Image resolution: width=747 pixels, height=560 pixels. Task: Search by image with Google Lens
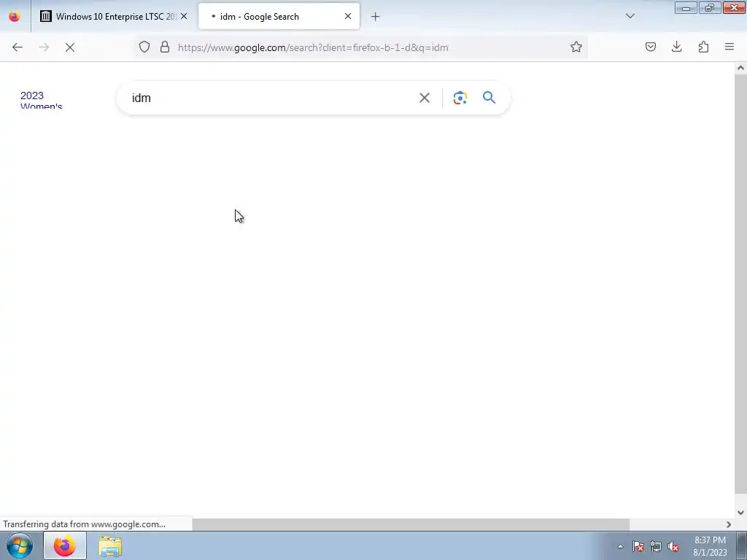(460, 98)
